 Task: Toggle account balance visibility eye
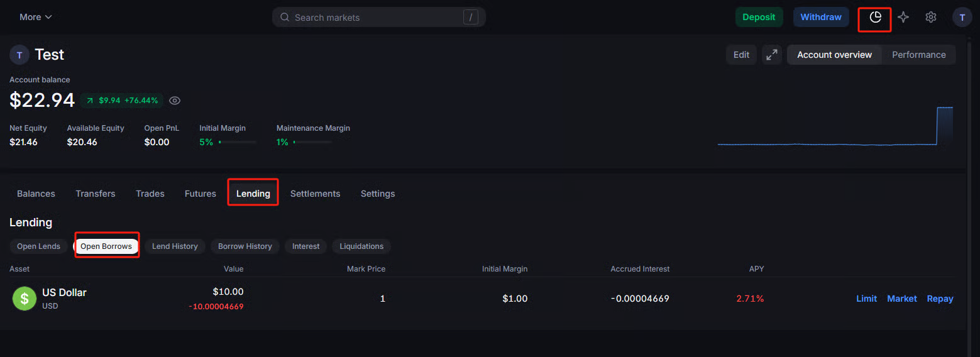point(175,101)
